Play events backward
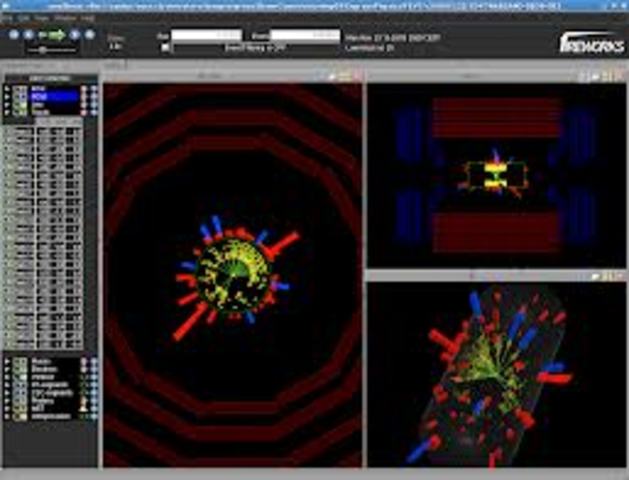Screen dimensions: 629x480 tap(42, 35)
